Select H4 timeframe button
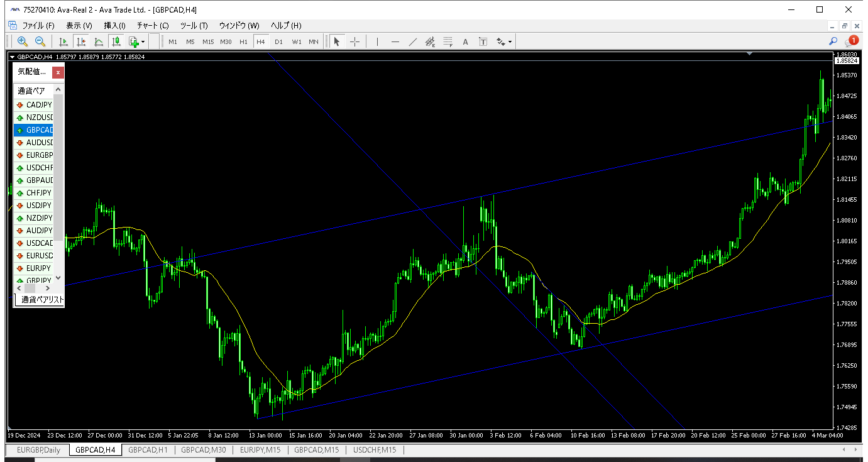This screenshot has width=868, height=462. pos(261,42)
